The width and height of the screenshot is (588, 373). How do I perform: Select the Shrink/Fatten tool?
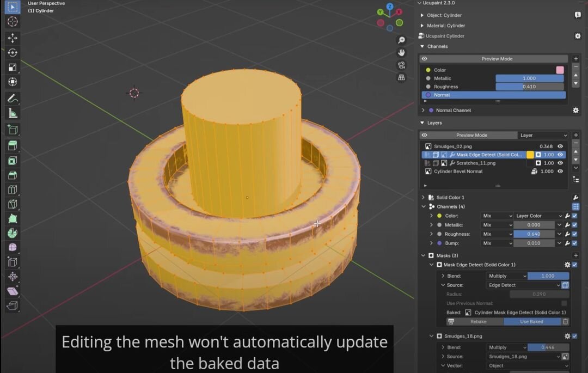pos(13,277)
